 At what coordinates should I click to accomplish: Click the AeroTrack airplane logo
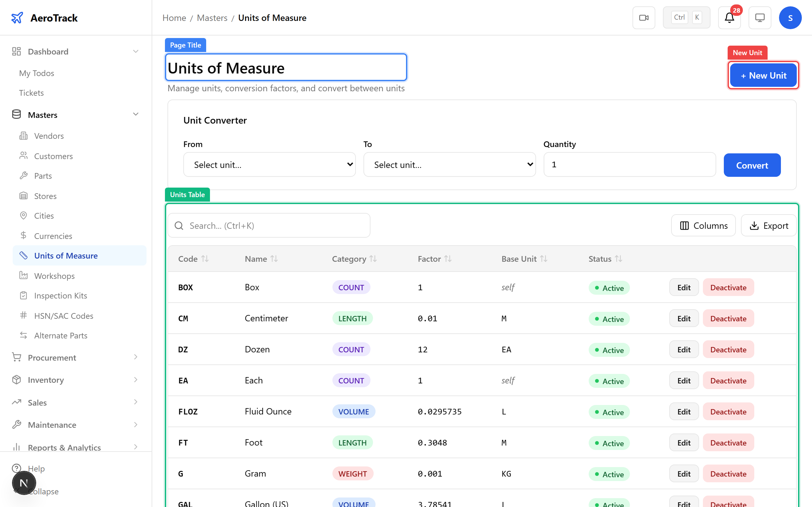pos(17,18)
